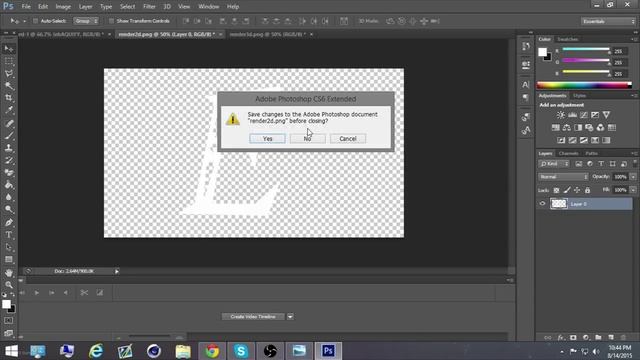The width and height of the screenshot is (640, 360).
Task: Select the Horizontal Type tool
Action: click(x=9, y=235)
